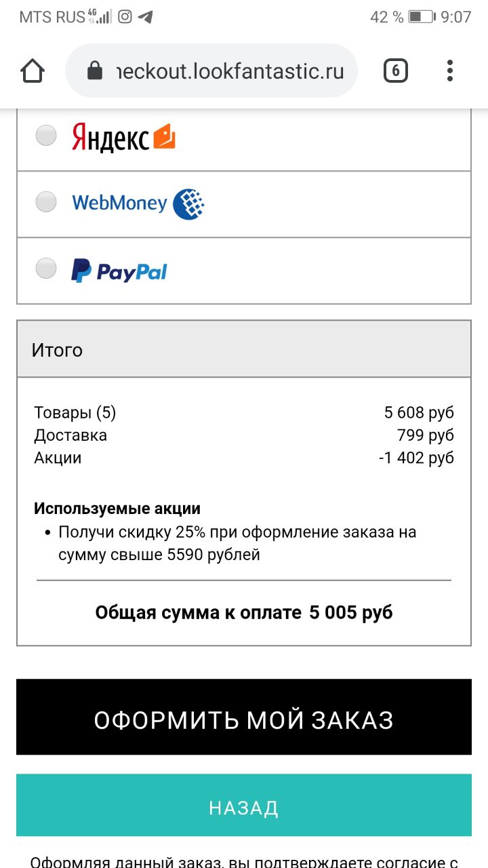Tap the Общая сумма к оплате total line
Viewport: 488px width, 868px height.
point(244,612)
